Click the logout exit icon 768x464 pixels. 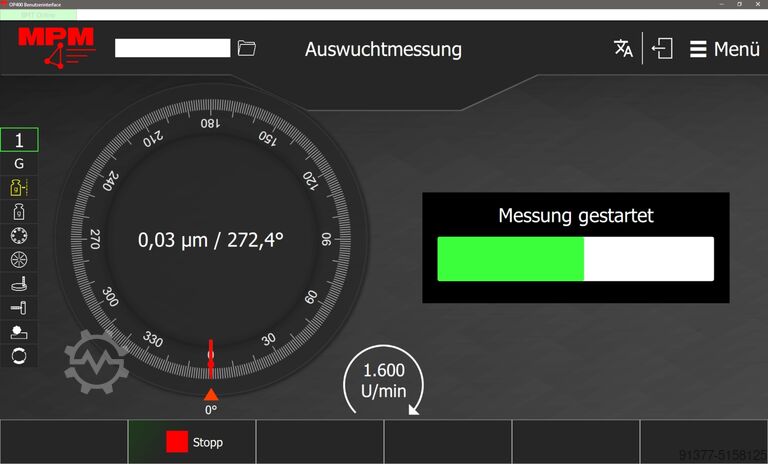pos(662,49)
